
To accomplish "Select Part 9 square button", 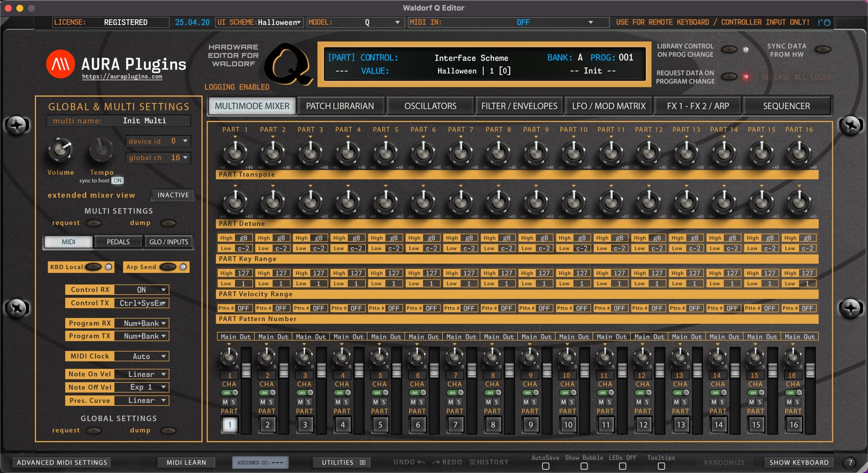I will [531, 424].
